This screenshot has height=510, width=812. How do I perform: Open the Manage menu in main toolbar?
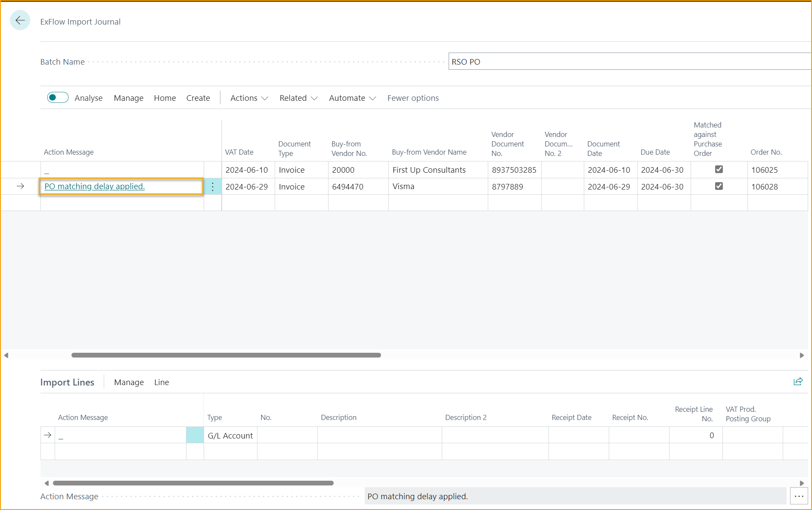tap(128, 98)
